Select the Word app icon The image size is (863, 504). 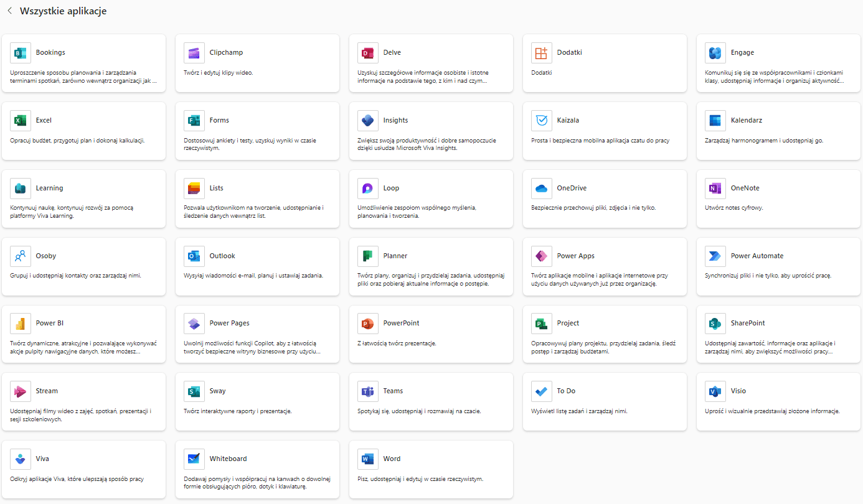pos(368,459)
